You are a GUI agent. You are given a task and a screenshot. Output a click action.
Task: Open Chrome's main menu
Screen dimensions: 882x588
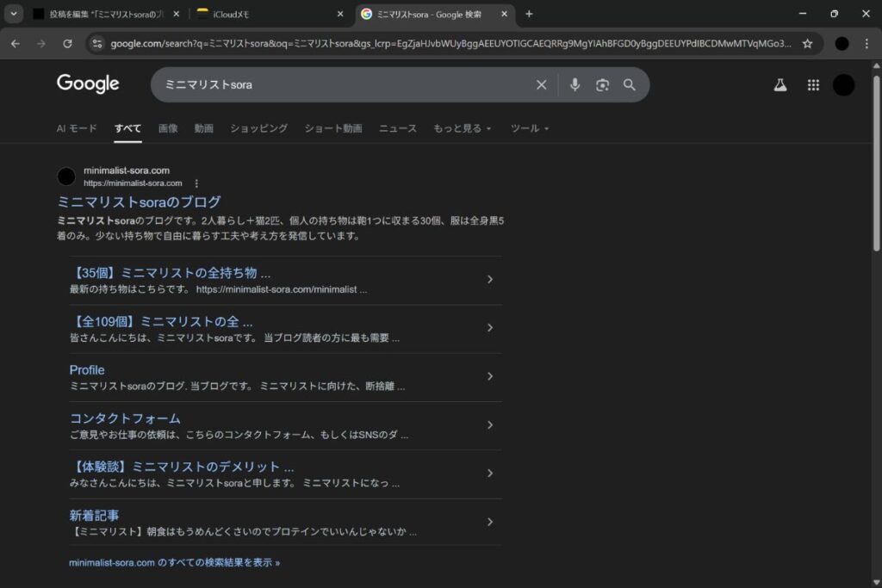pos(866,43)
